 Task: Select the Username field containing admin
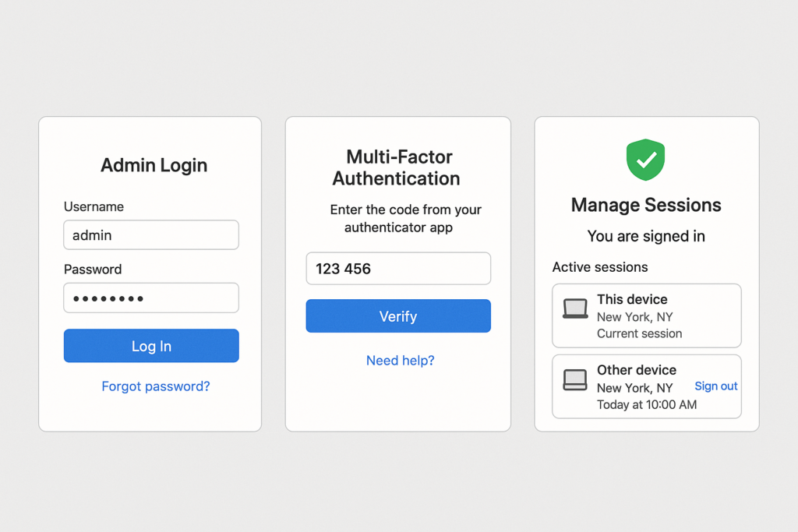tap(151, 234)
